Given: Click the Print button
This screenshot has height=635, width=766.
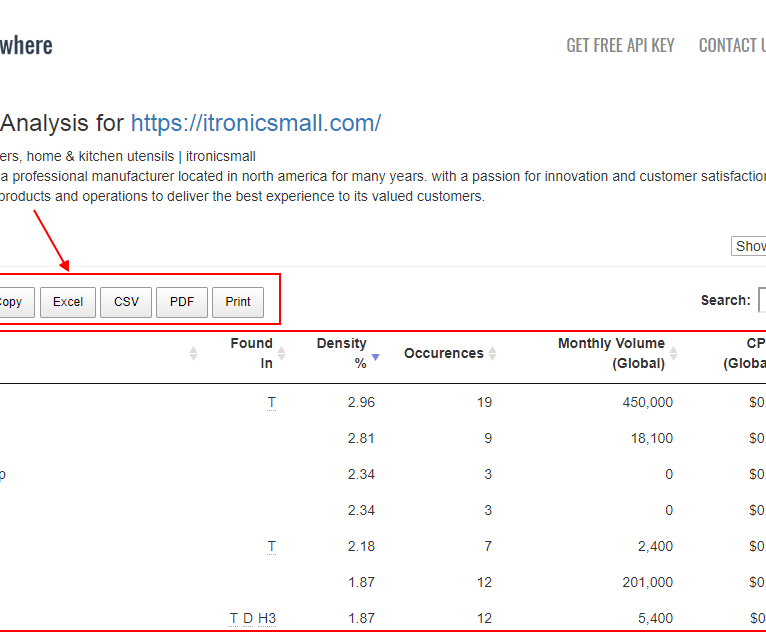Looking at the screenshot, I should [238, 302].
